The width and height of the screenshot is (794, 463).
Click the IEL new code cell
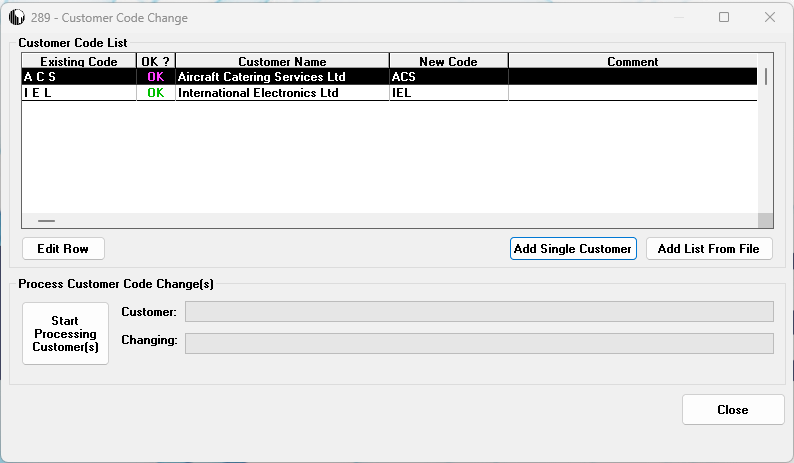point(449,93)
